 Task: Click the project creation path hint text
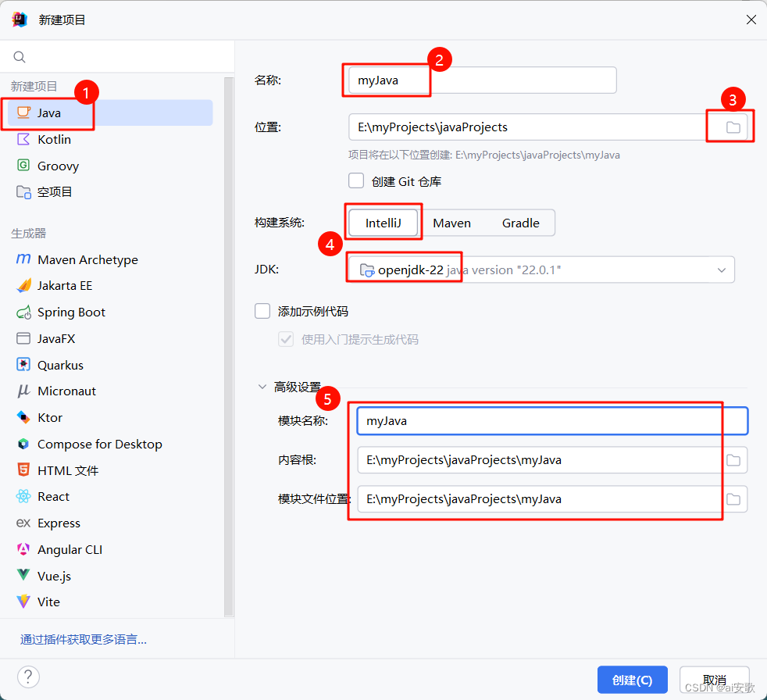(484, 155)
